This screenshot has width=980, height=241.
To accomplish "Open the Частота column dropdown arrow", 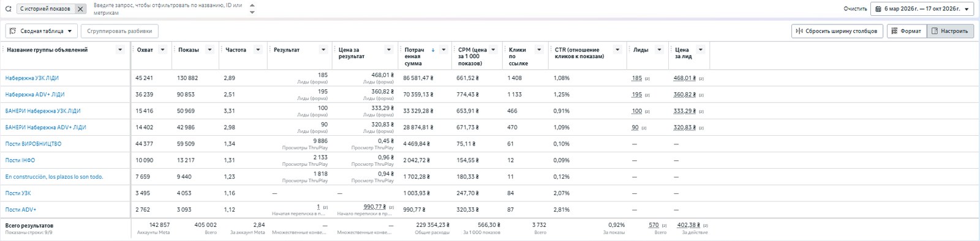I will (258, 50).
